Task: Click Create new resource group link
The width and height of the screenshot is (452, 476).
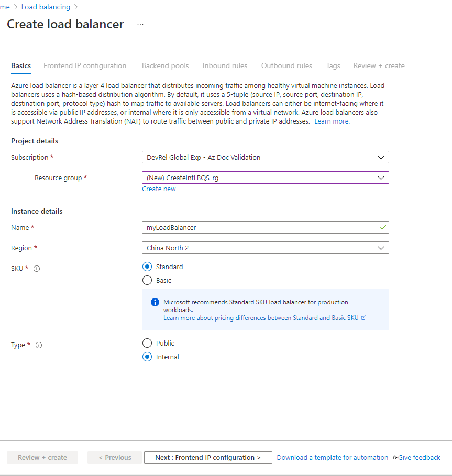Action: (159, 189)
